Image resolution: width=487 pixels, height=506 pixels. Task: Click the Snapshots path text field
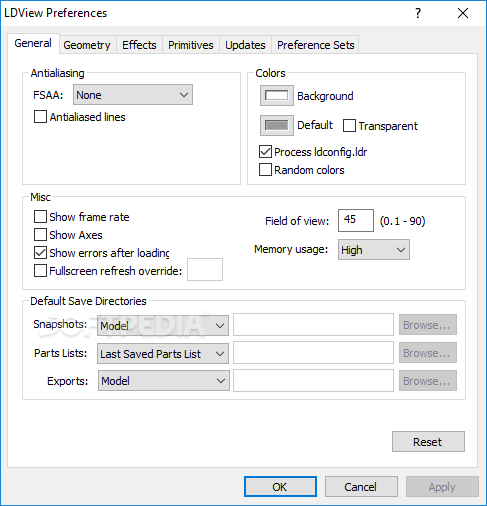click(x=313, y=324)
